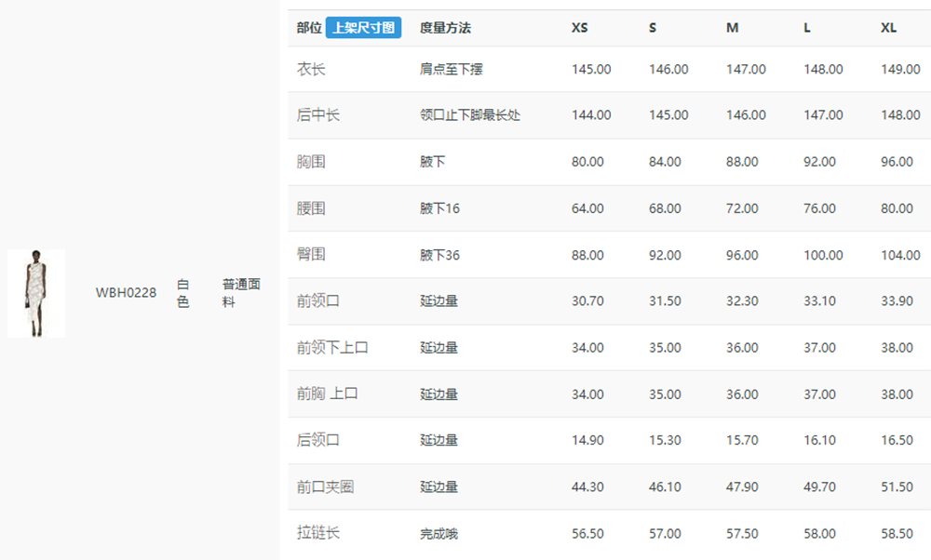Click the M size column header
The width and height of the screenshot is (931, 560).
click(x=732, y=28)
